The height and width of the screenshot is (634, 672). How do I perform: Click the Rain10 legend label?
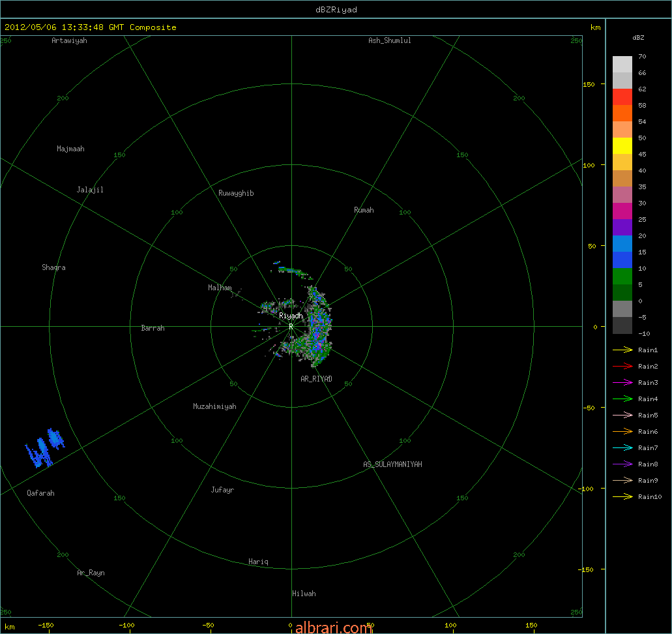click(x=650, y=497)
